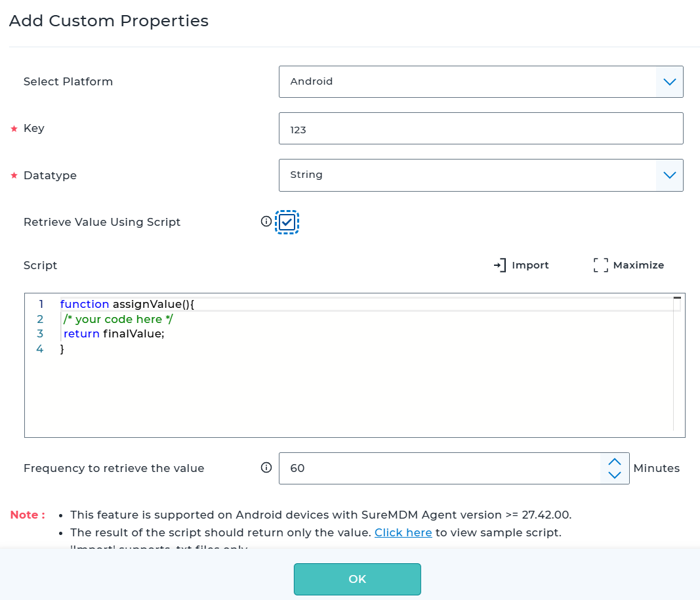The height and width of the screenshot is (600, 700).
Task: Open the Click here sample script link
Action: click(403, 532)
